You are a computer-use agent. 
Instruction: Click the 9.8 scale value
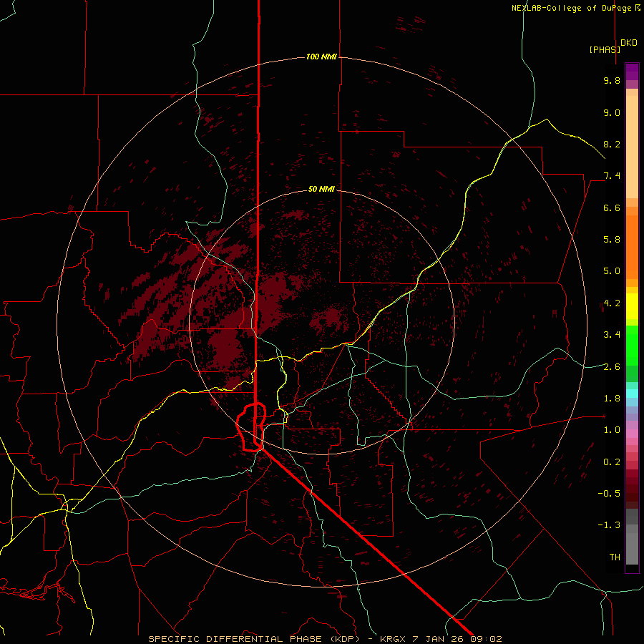[x=612, y=80]
